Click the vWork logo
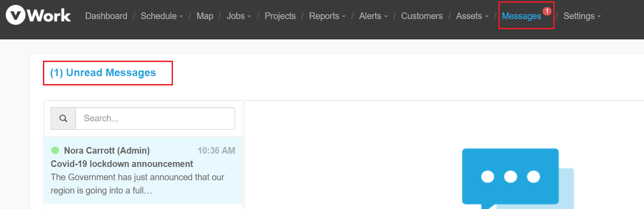The width and height of the screenshot is (644, 209). (x=38, y=15)
